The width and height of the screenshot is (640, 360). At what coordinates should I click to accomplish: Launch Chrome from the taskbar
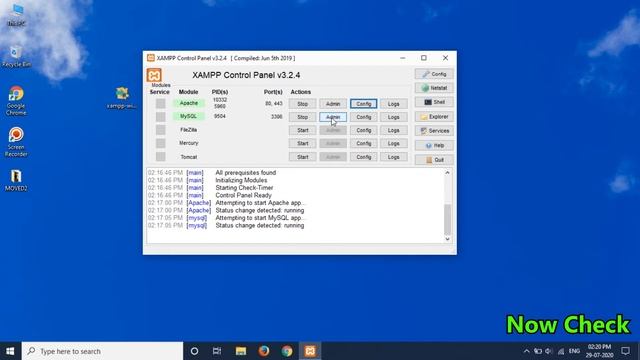287,351
